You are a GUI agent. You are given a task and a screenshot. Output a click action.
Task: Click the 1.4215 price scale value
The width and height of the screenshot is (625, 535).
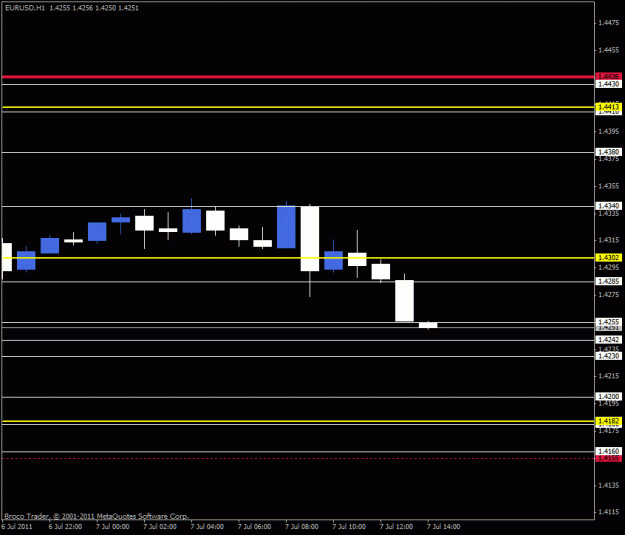pyautogui.click(x=609, y=376)
